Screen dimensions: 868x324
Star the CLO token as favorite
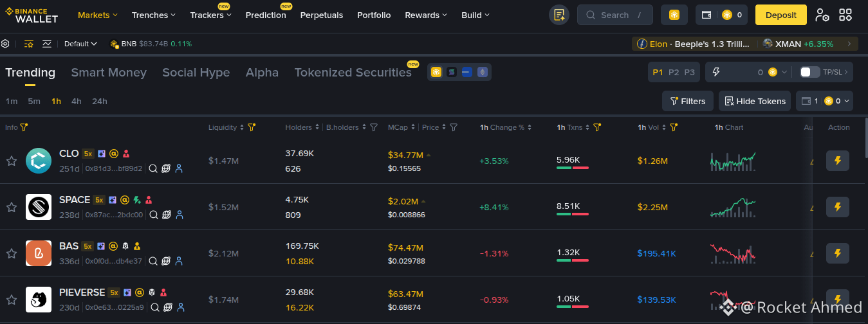[x=11, y=161]
